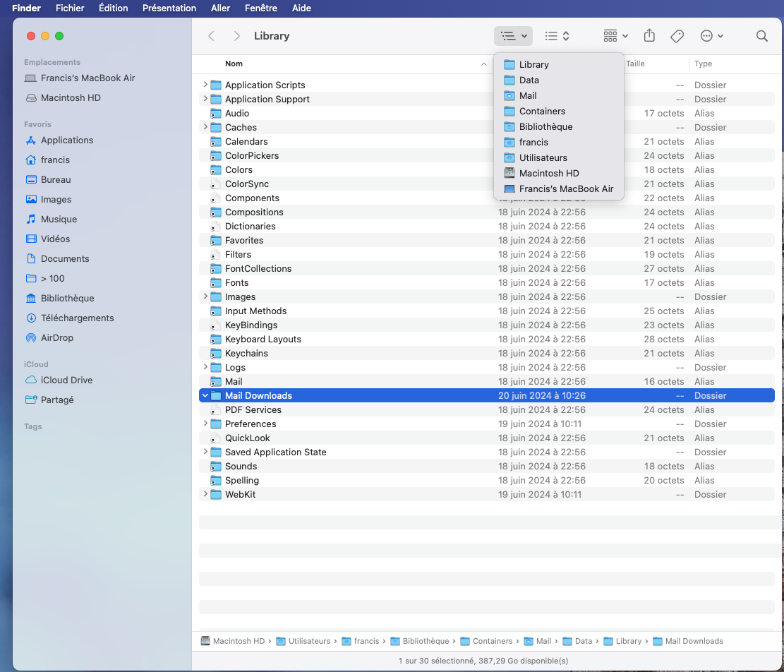
Task: Open Téléchargements in the sidebar
Action: tap(77, 318)
